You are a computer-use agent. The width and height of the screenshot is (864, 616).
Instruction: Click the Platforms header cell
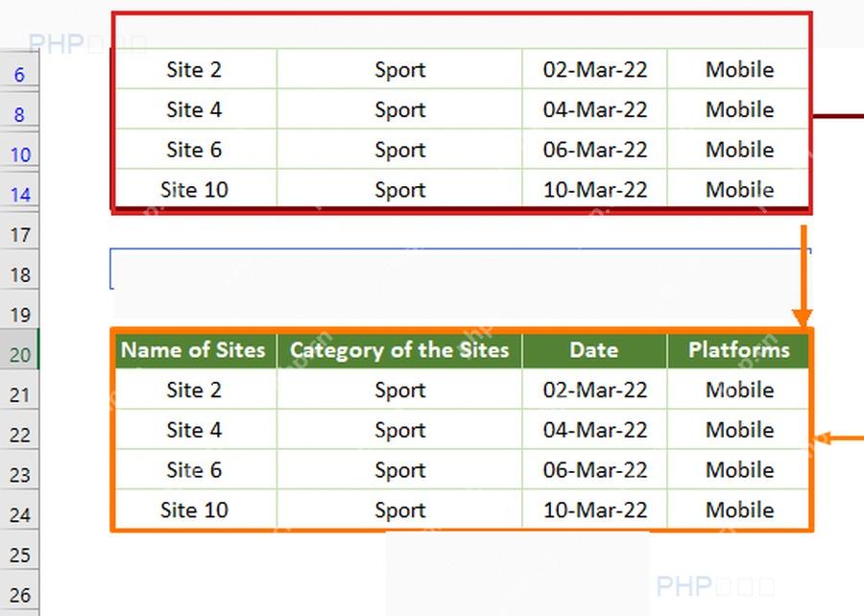[738, 350]
